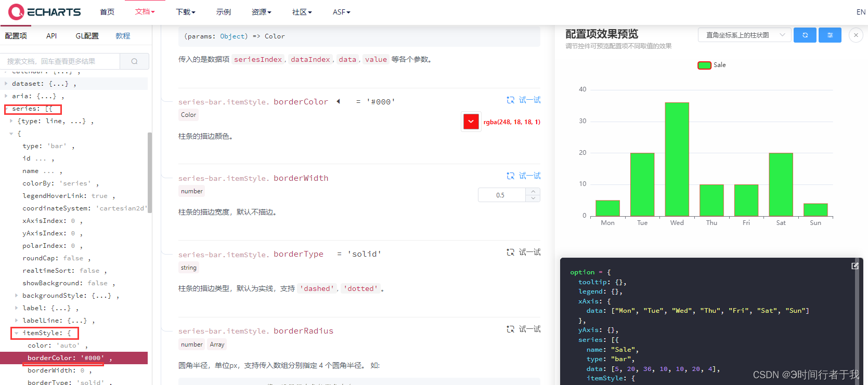The image size is (868, 385).
Task: Click the series-bar.itemStyle.borderRadius heading
Action: tap(256, 331)
